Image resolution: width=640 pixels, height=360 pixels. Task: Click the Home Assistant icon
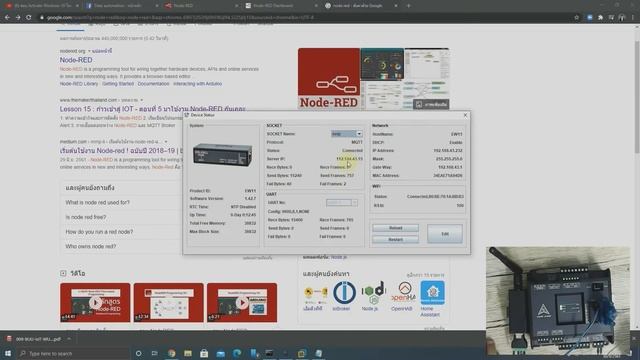tap(432, 293)
